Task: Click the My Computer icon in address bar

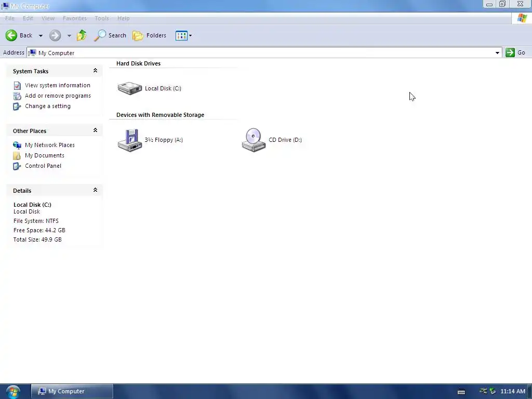Action: pos(32,52)
